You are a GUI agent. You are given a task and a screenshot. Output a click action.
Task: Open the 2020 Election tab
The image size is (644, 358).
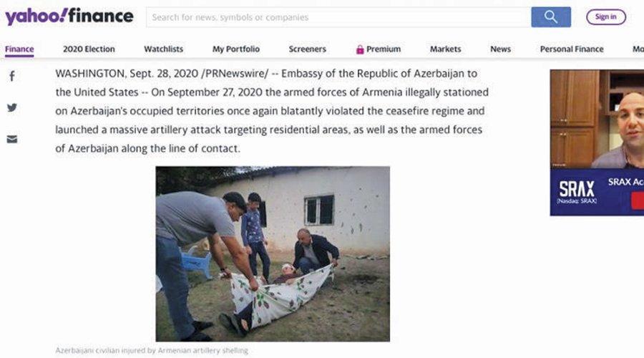(89, 49)
